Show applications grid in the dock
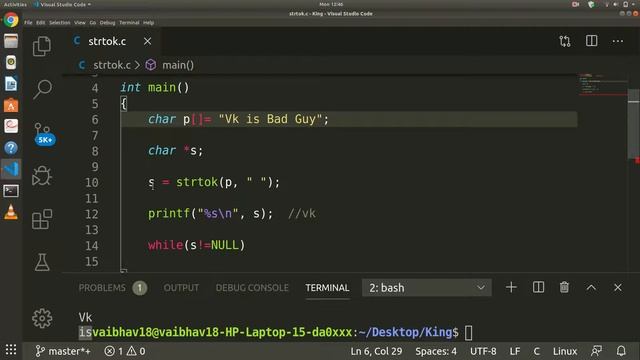 point(11,350)
